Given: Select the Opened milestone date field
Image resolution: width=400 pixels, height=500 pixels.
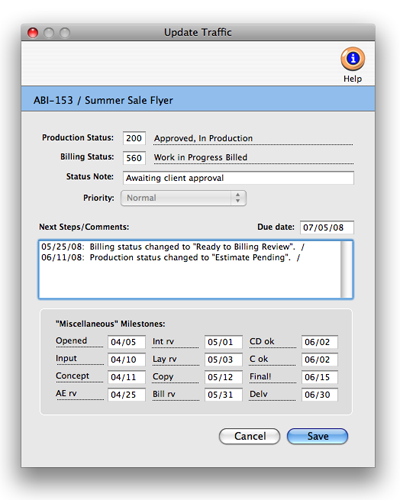Looking at the screenshot, I should [126, 342].
